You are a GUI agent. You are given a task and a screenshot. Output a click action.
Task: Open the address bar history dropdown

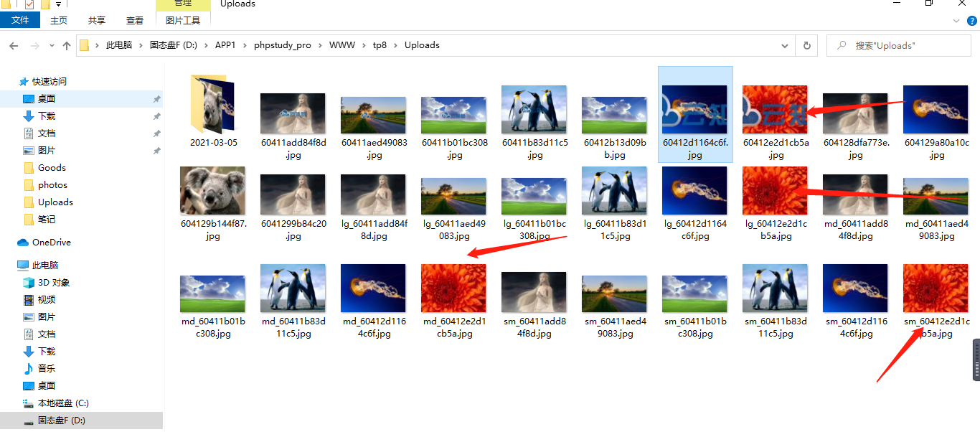[788, 45]
